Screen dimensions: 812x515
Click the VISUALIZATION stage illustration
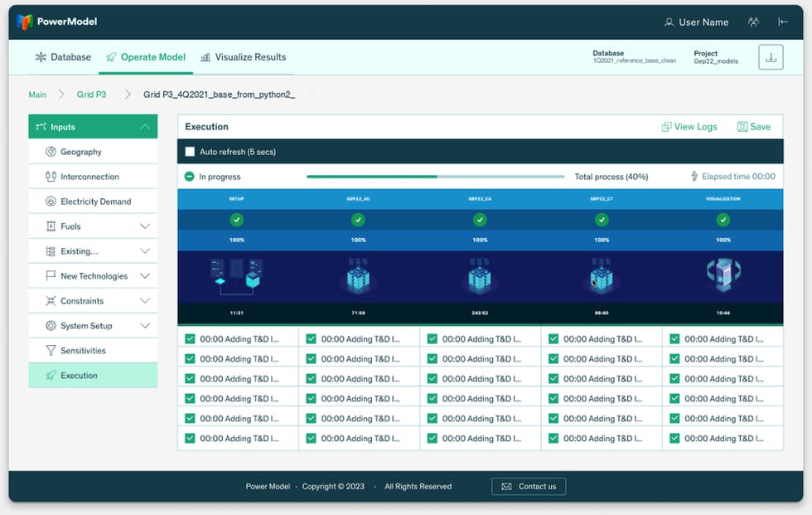pyautogui.click(x=723, y=275)
